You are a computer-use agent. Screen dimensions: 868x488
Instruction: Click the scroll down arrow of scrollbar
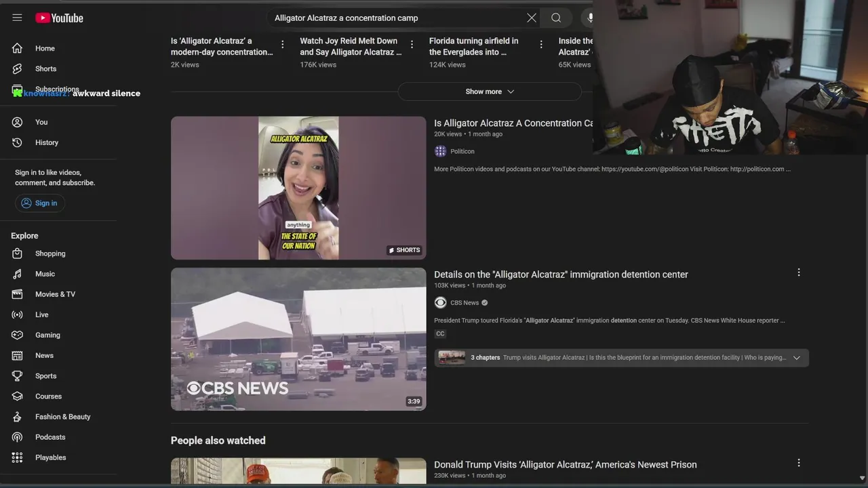[862, 478]
